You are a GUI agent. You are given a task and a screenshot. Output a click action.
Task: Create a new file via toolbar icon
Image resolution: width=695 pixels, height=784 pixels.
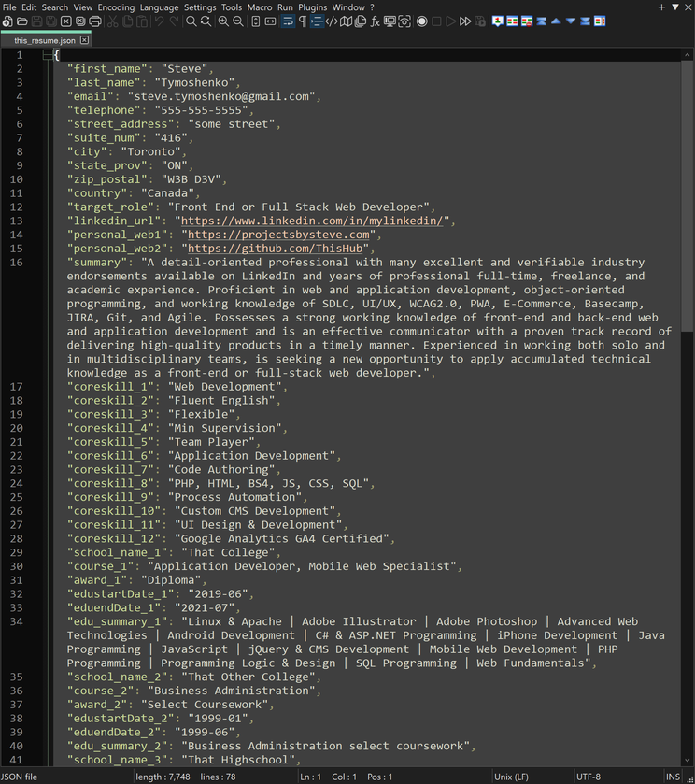(7, 21)
